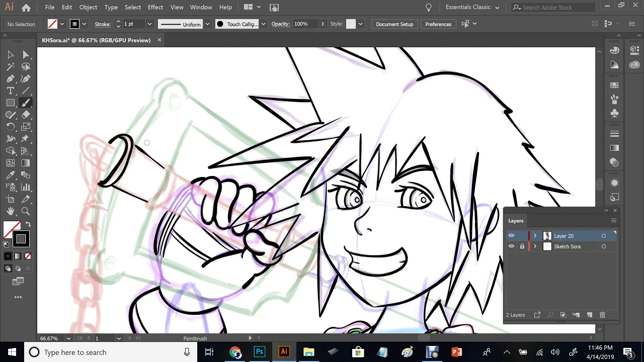Choose the Shaper tool

11,115
